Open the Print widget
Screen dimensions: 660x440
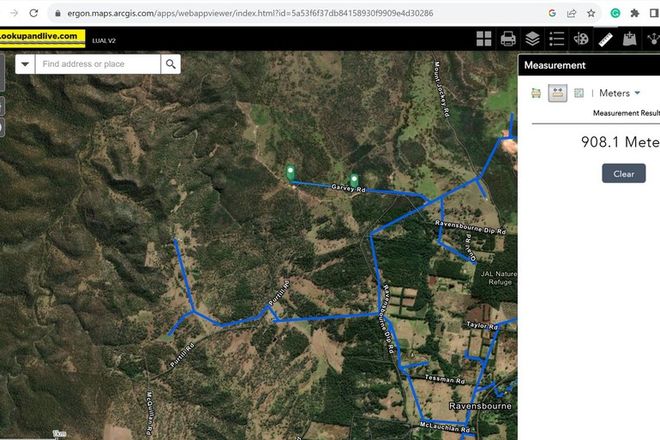click(508, 39)
